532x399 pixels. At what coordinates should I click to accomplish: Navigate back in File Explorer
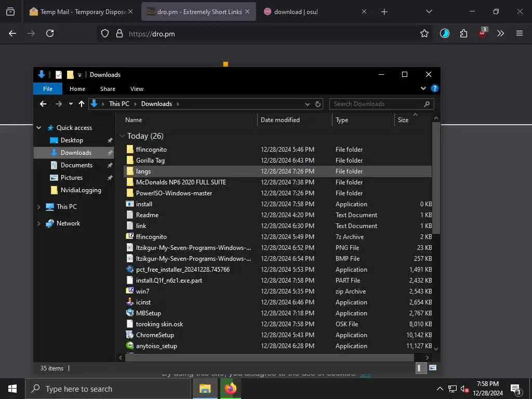pyautogui.click(x=43, y=104)
